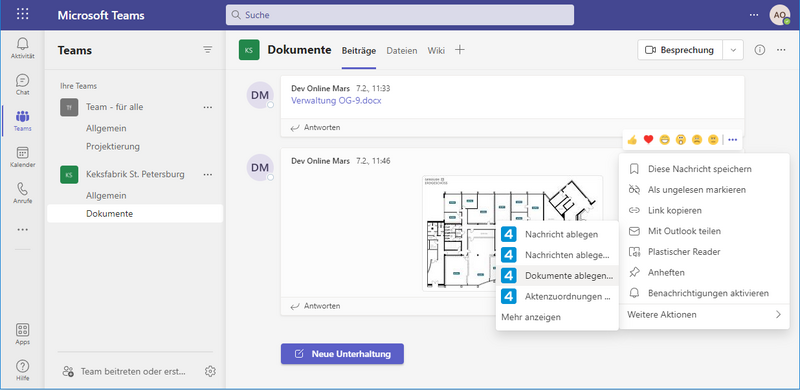800x390 pixels.
Task: Switch to the Wiki tab
Action: pyautogui.click(x=436, y=51)
